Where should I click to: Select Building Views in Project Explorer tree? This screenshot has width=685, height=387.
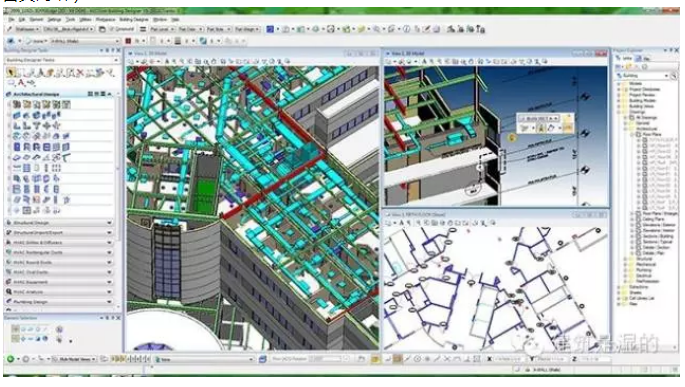tap(641, 106)
